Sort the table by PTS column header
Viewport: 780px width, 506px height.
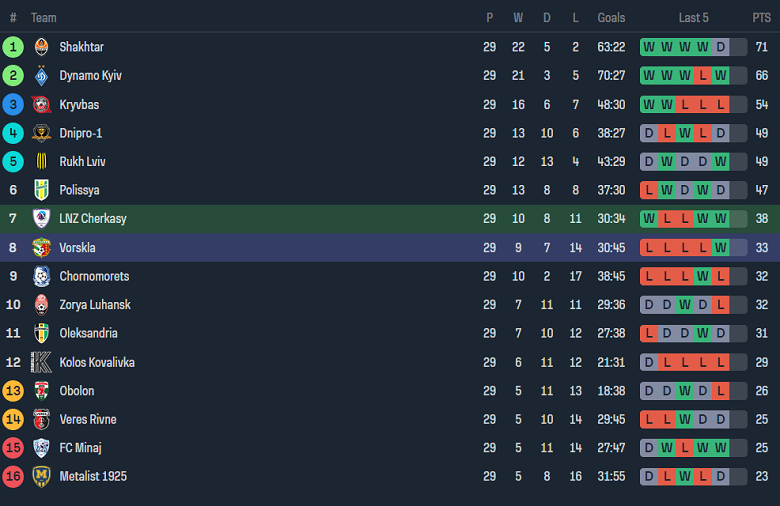762,18
